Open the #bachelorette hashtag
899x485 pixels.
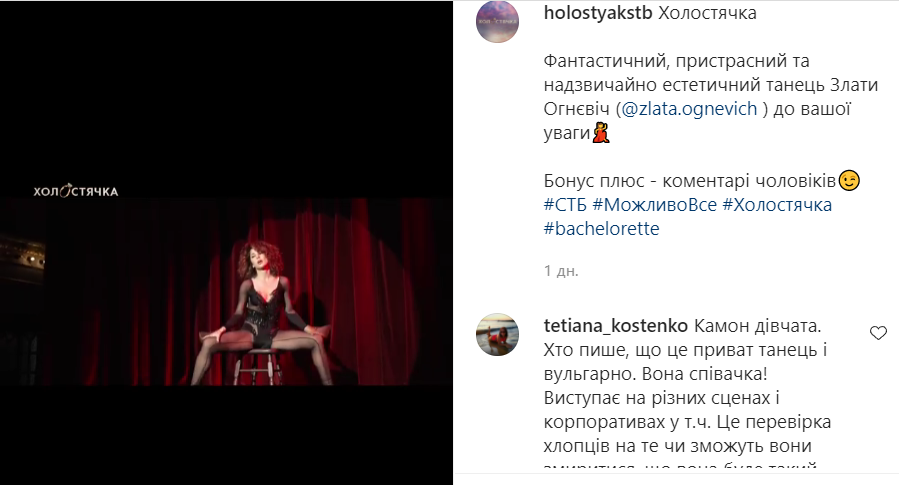[601, 229]
